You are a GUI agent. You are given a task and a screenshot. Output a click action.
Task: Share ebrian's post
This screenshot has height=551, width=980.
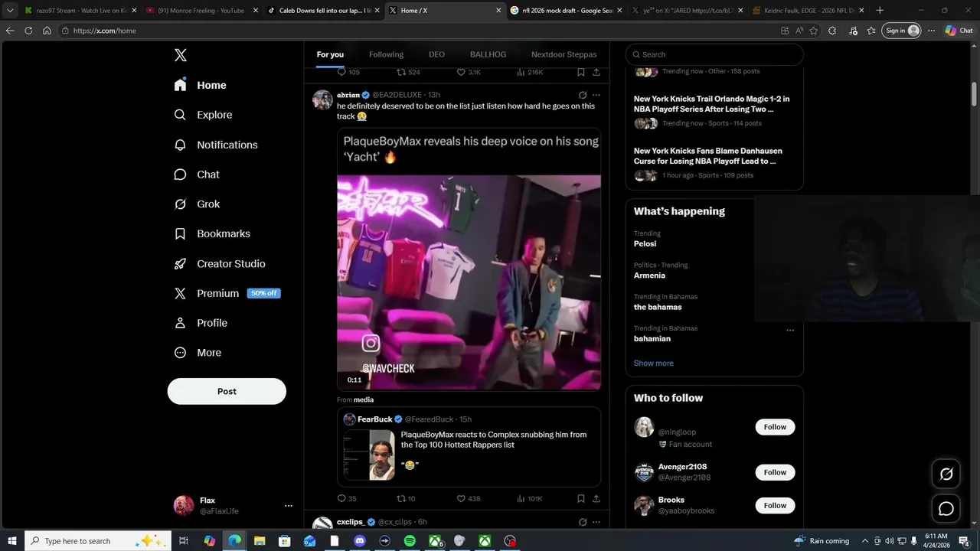pyautogui.click(x=596, y=498)
